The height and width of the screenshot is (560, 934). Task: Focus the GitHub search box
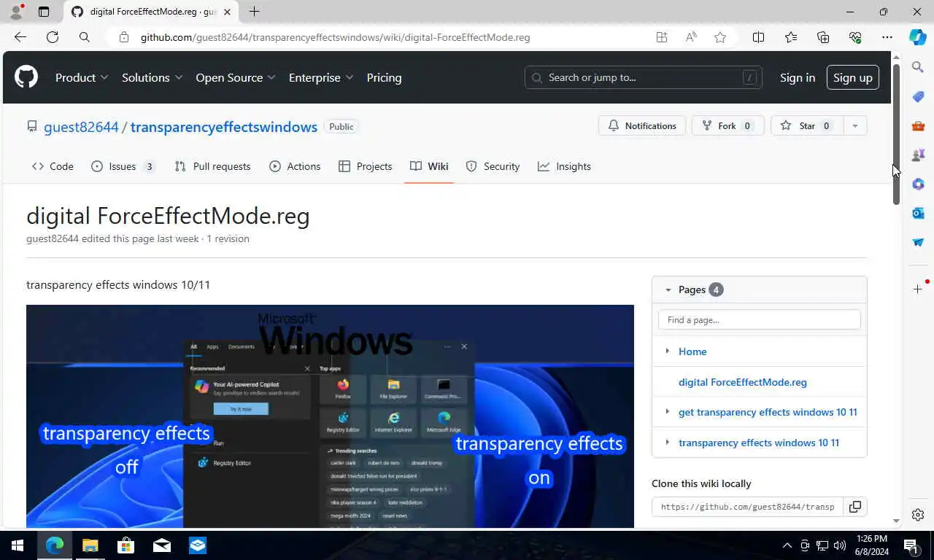click(643, 77)
